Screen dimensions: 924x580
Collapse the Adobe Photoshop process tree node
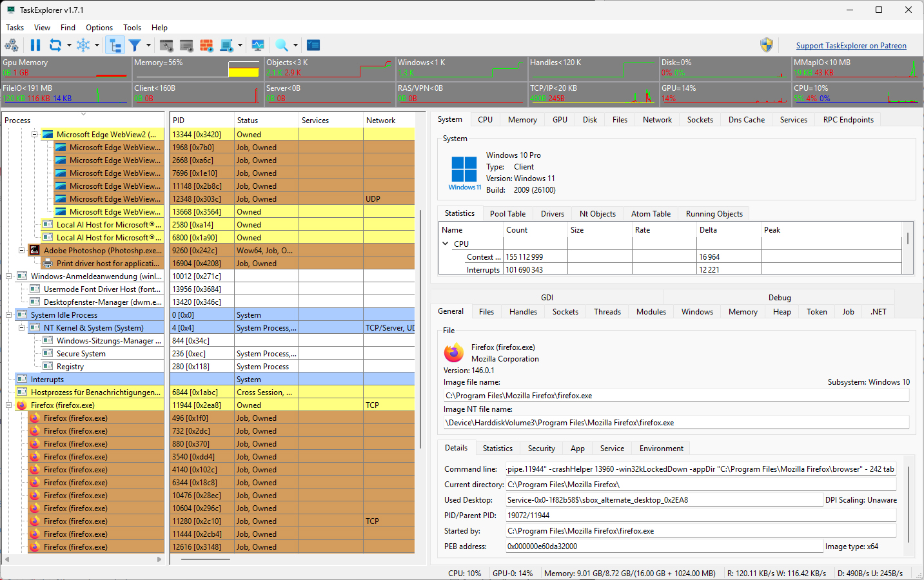21,250
